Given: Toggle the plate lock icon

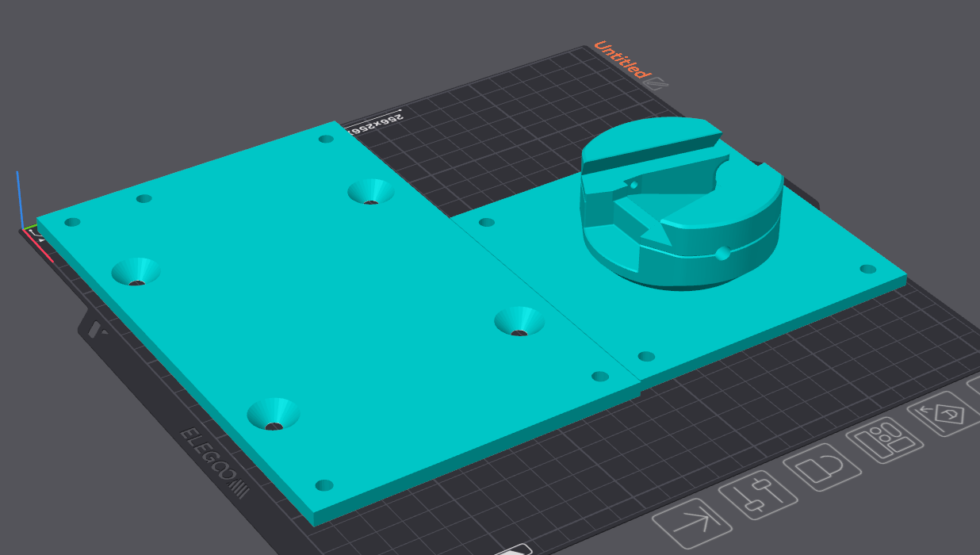Looking at the screenshot, I should (x=821, y=465).
